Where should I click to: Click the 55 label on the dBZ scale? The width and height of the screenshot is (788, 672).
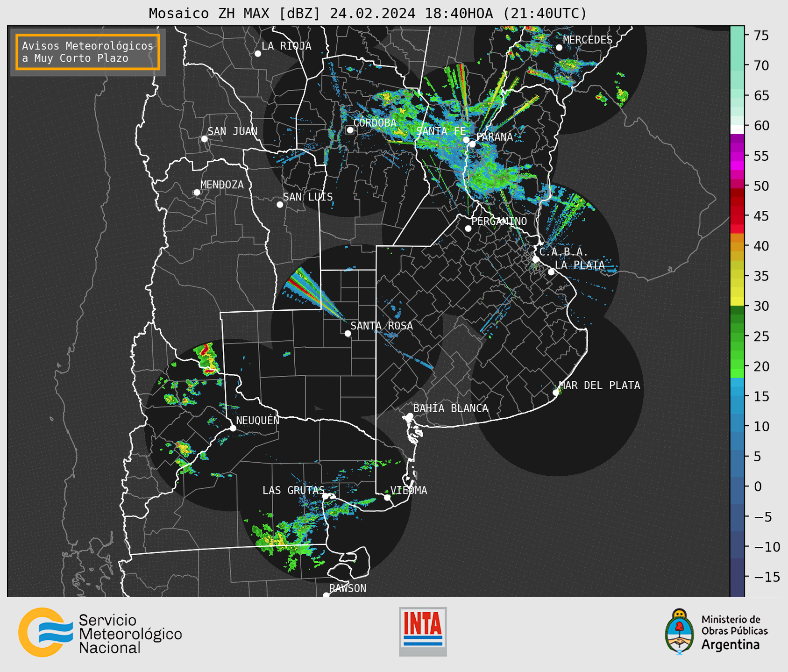click(x=760, y=156)
